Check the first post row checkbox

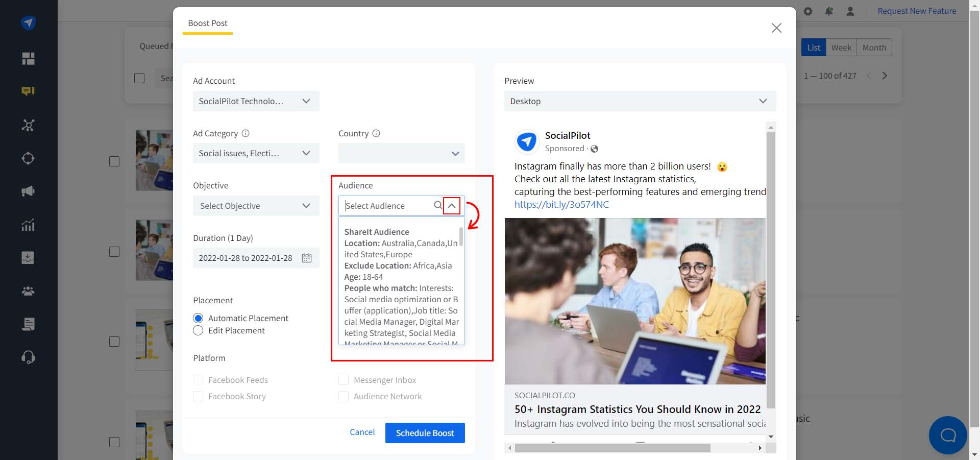point(114,161)
